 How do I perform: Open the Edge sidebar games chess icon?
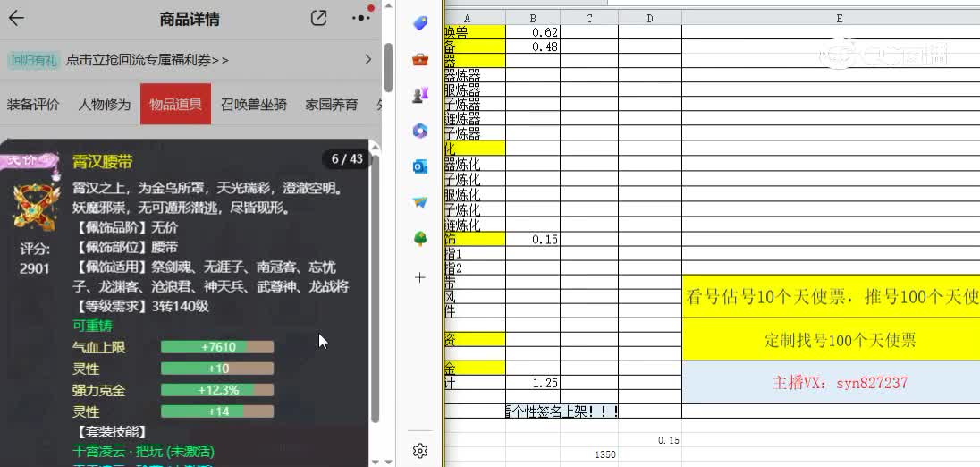coord(420,95)
